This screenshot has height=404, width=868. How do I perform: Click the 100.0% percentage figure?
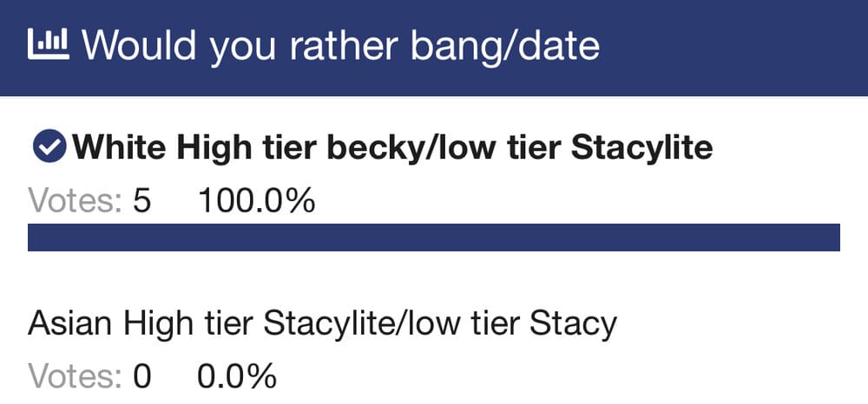pos(257,200)
